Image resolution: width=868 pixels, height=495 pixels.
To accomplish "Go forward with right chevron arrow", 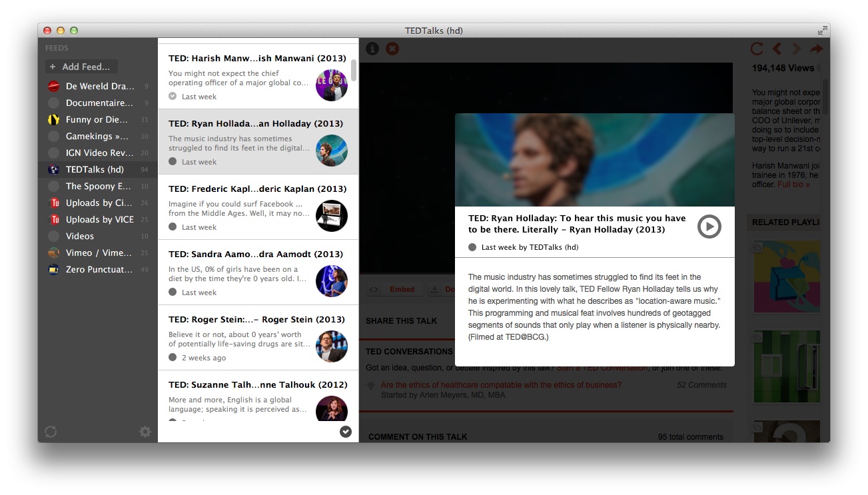I will 796,49.
